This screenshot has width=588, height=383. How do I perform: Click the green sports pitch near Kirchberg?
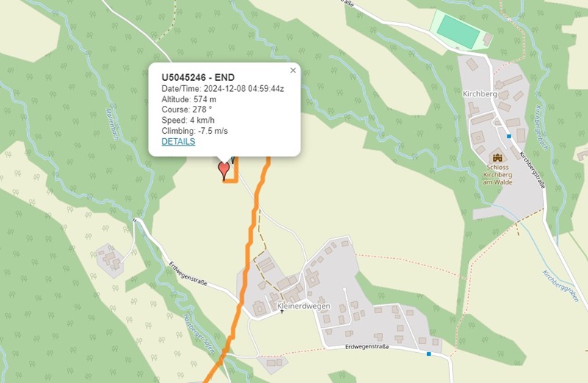click(458, 32)
